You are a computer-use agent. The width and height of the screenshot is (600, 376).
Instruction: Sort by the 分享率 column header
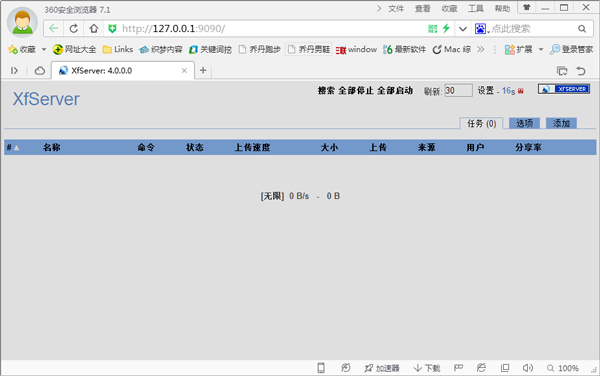528,147
